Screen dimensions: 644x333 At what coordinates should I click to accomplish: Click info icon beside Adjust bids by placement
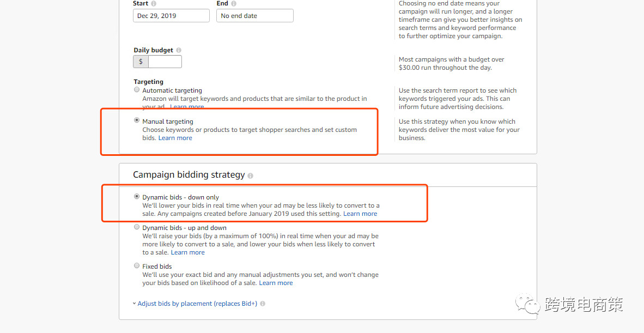[x=263, y=304]
